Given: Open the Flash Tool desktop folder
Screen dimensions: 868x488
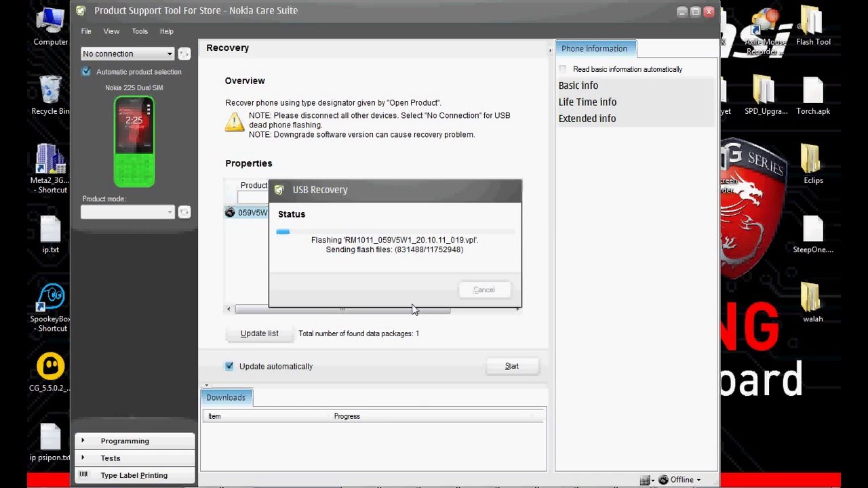Looking at the screenshot, I should 813,26.
